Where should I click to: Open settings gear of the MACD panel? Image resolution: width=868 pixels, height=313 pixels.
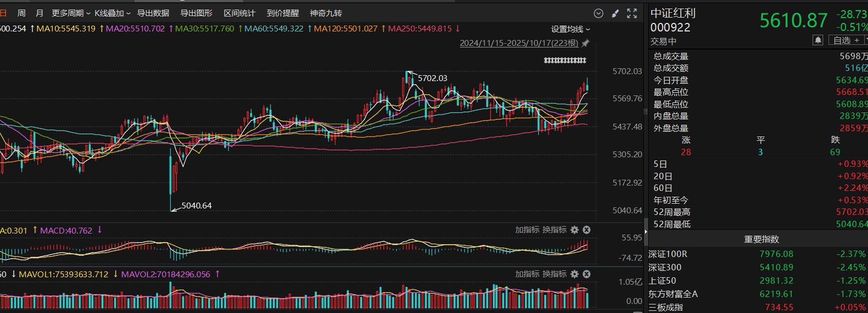click(575, 230)
